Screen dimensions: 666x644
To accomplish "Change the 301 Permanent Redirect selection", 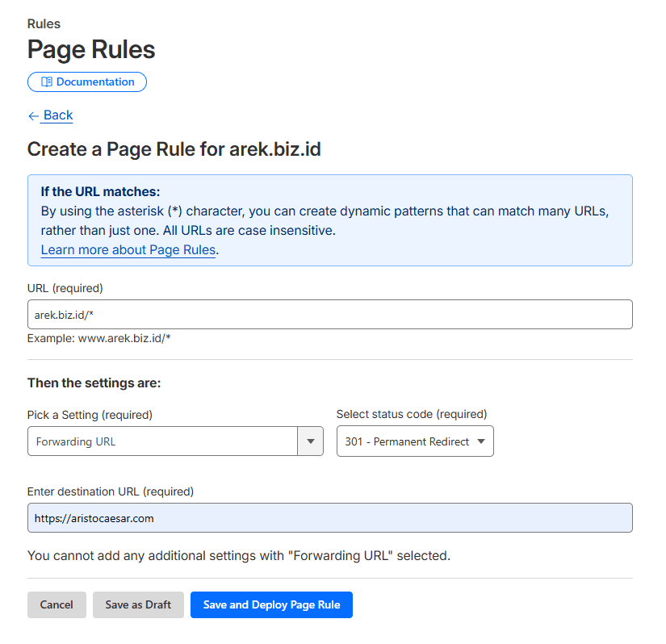I will 415,441.
